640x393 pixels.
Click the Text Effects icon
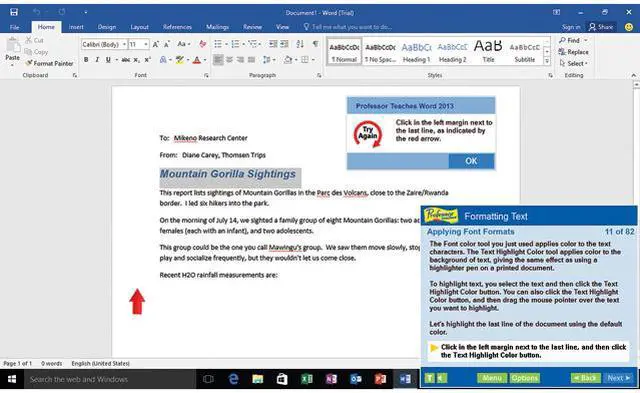coord(163,60)
